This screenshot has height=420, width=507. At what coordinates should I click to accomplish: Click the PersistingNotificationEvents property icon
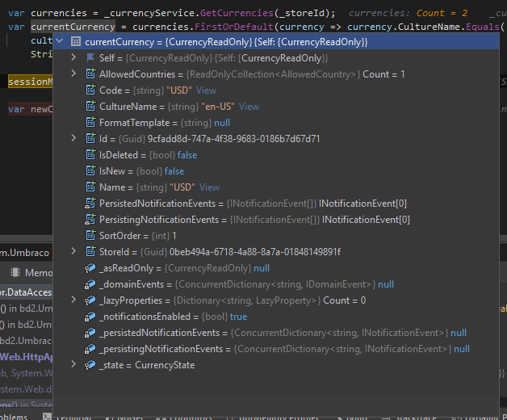[x=90, y=220]
